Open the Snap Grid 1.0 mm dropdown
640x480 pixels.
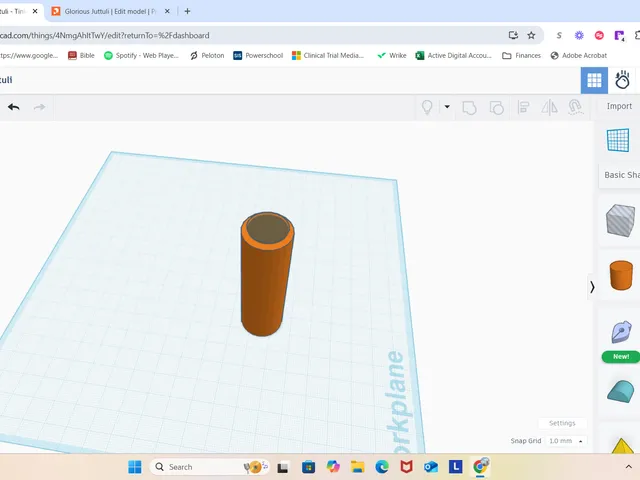[x=565, y=441]
